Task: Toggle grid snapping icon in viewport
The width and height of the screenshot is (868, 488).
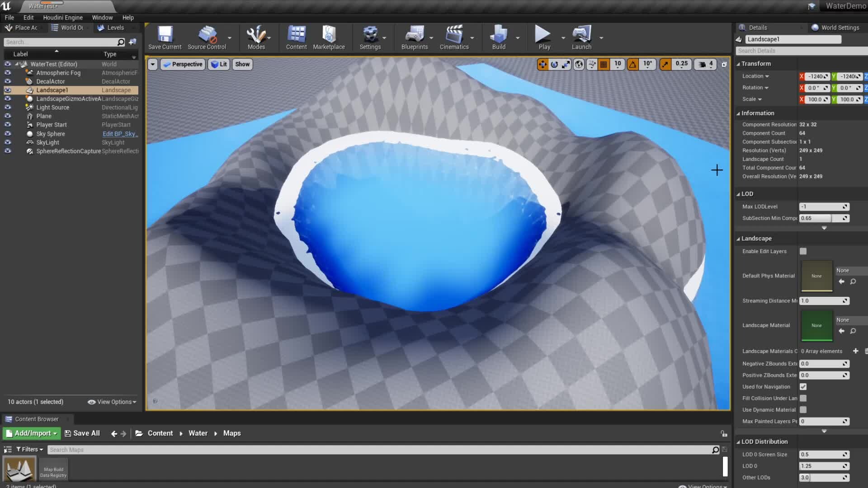Action: (604, 65)
